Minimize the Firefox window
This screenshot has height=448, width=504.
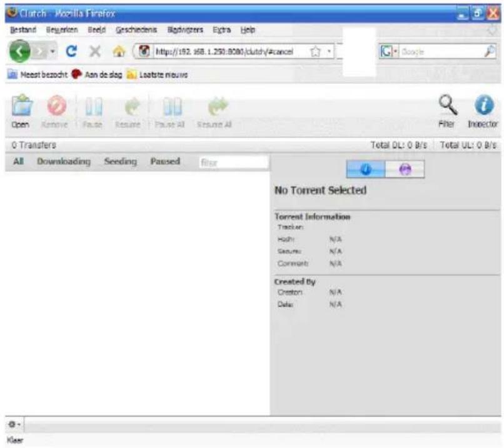463,14
